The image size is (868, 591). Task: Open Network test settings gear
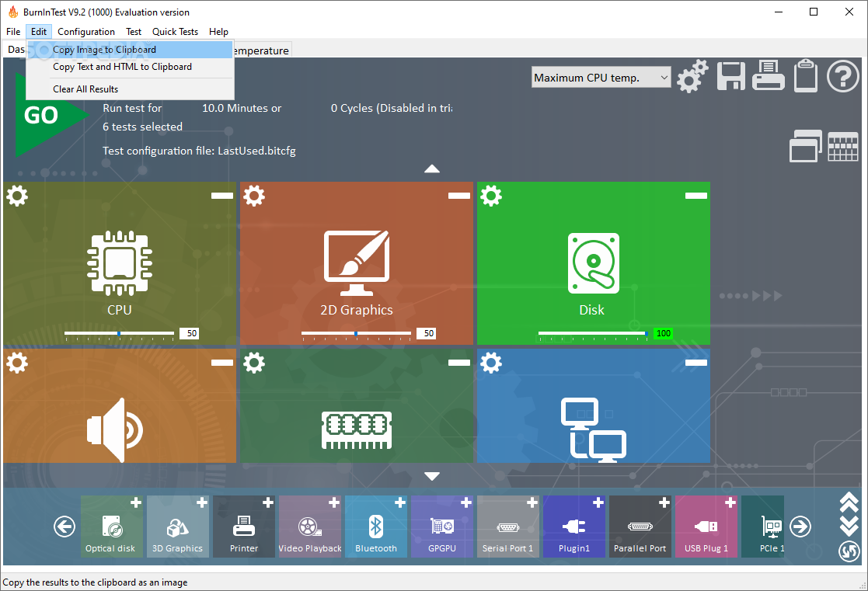click(x=491, y=363)
